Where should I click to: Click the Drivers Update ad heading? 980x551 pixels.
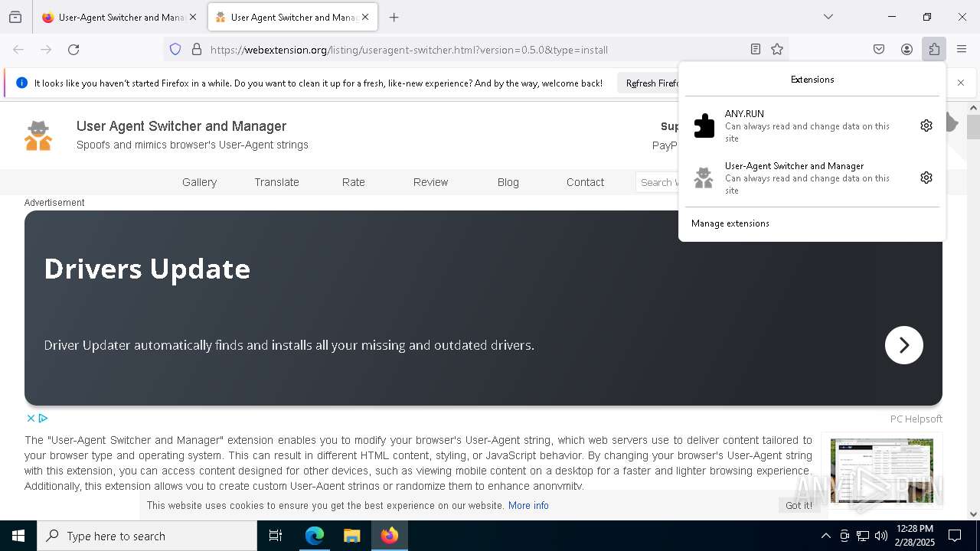click(x=147, y=269)
